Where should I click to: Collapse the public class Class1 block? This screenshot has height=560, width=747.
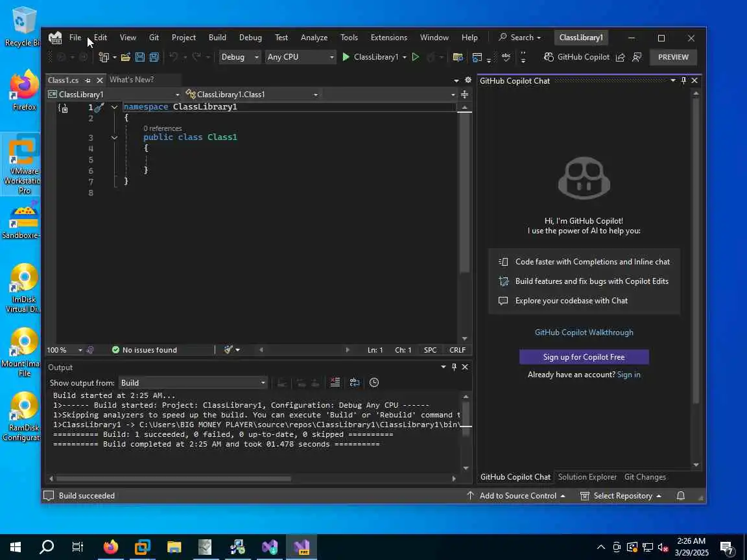tap(114, 137)
